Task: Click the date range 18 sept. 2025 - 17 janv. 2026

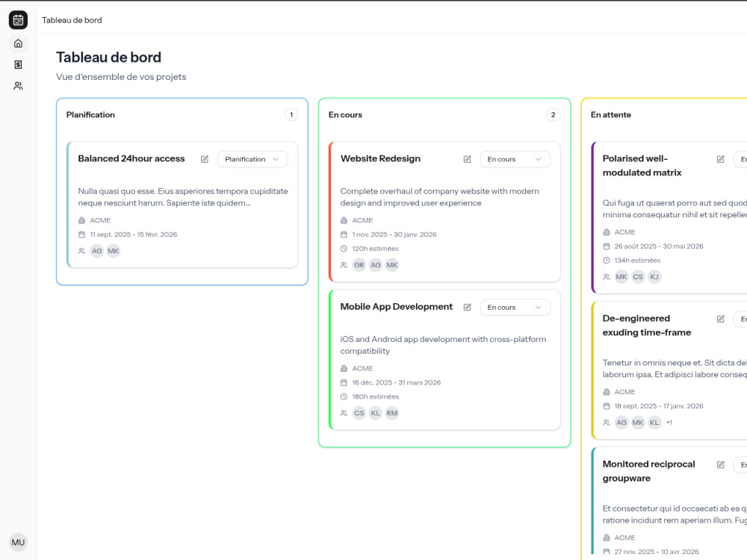Action: pos(659,406)
